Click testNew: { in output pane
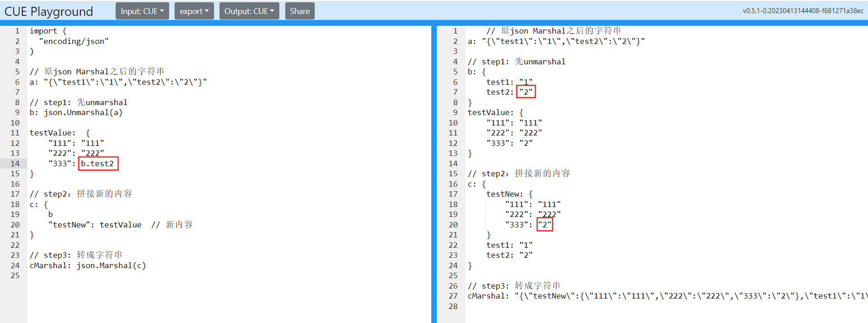This screenshot has height=323, width=868. tap(510, 194)
